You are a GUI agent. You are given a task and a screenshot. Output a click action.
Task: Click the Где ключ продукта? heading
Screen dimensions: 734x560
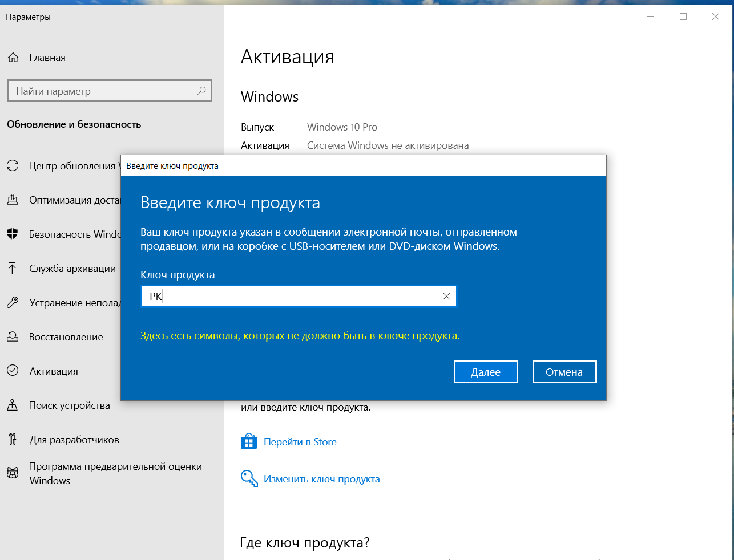click(x=305, y=542)
